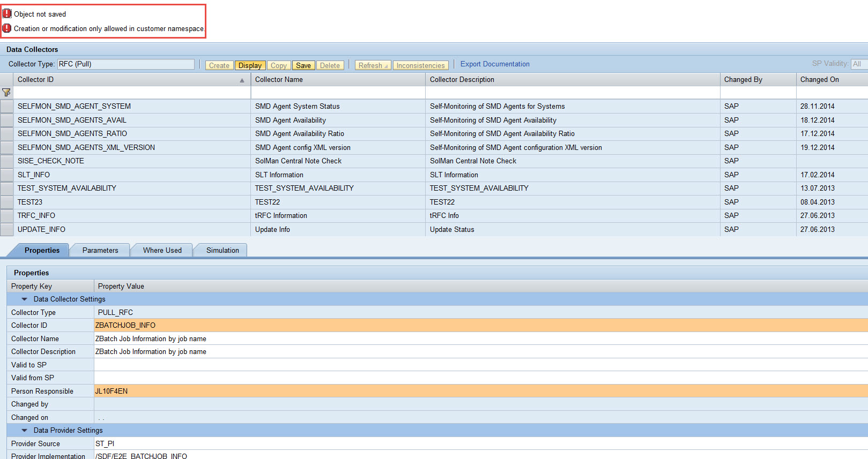Image resolution: width=868 pixels, height=459 pixels.
Task: Click the 17.02.2014 changed on cell
Action: [x=832, y=175]
